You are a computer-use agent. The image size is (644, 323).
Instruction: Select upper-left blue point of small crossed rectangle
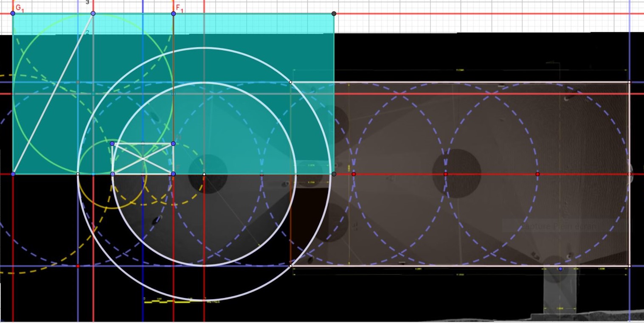112,144
